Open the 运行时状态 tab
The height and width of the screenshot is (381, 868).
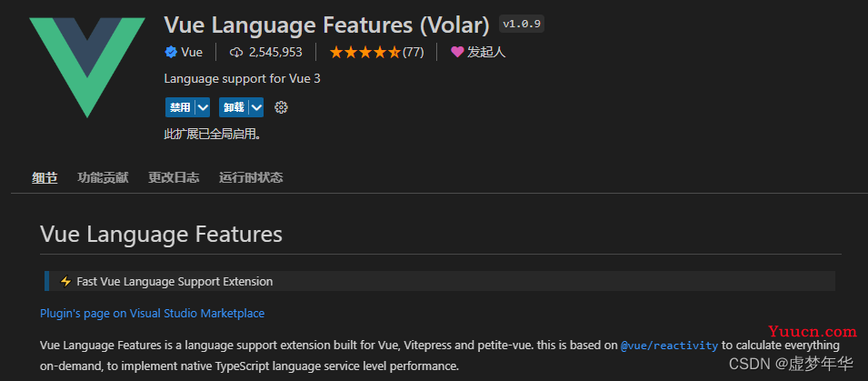click(251, 177)
